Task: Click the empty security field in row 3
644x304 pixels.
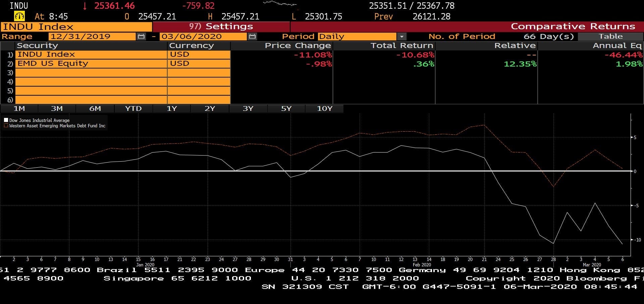Action: (x=91, y=73)
